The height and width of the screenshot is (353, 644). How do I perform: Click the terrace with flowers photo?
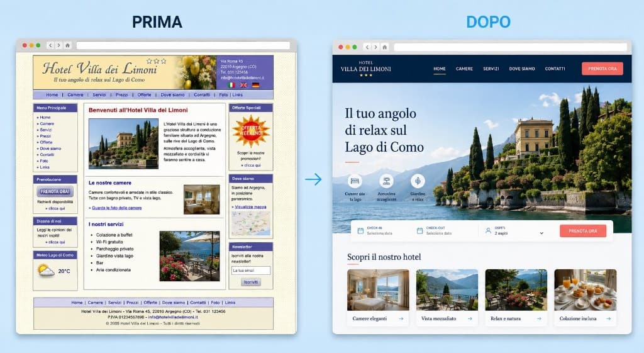click(189, 256)
